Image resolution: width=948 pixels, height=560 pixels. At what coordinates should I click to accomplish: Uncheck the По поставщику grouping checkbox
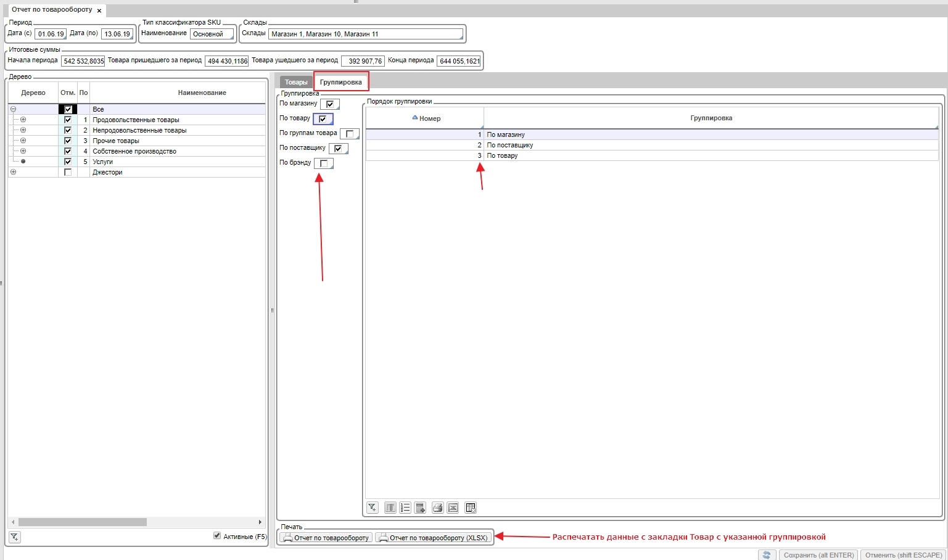(338, 149)
